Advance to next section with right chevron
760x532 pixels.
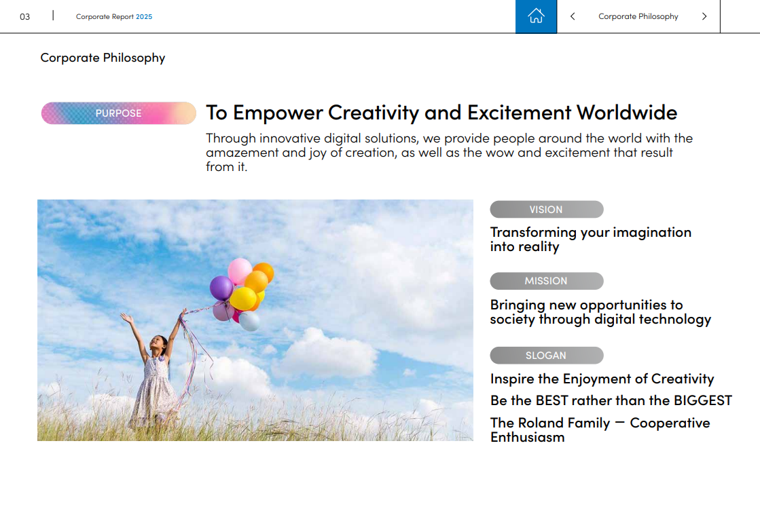click(x=704, y=16)
